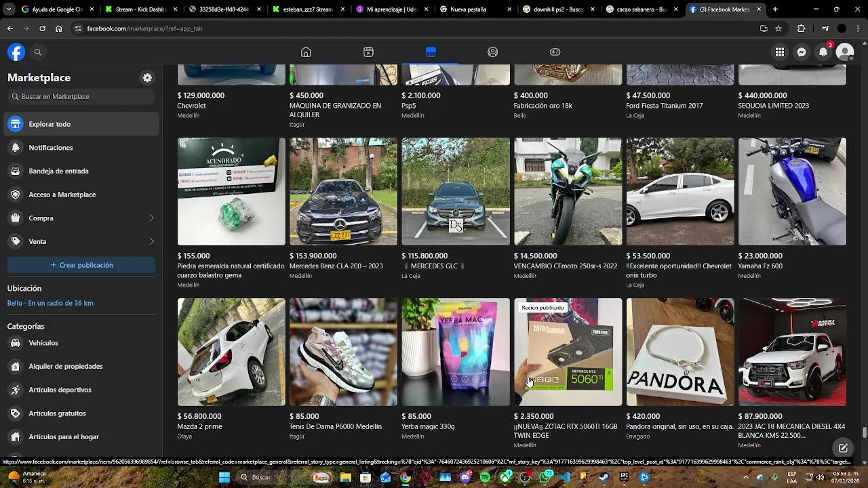The image size is (868, 488).
Task: Open the Windows Start button
Action: click(224, 477)
